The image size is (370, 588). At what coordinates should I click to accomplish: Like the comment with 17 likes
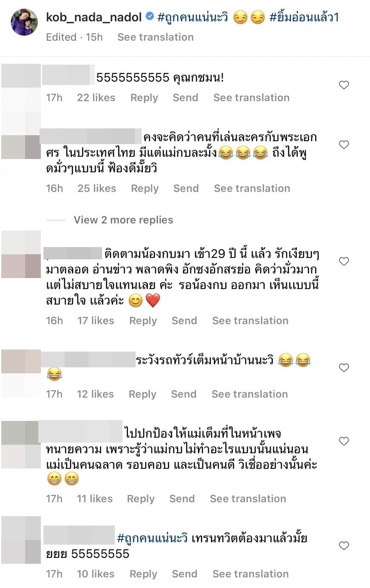344,261
